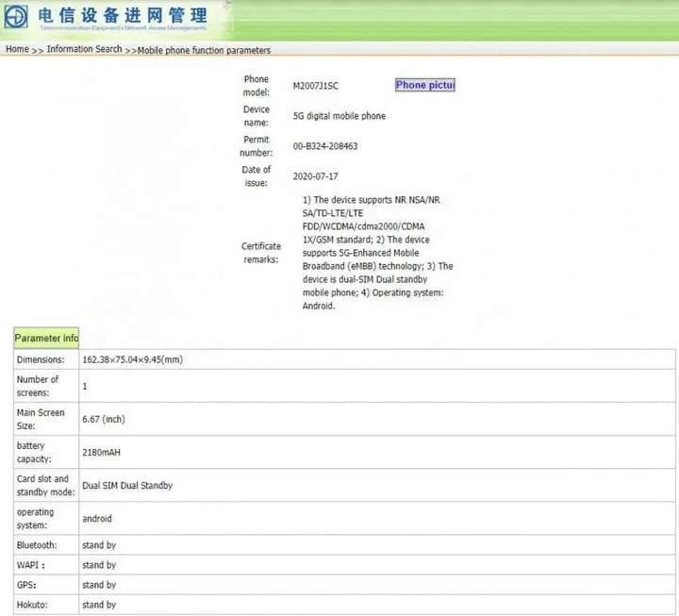Click the android operating system value

(x=97, y=519)
